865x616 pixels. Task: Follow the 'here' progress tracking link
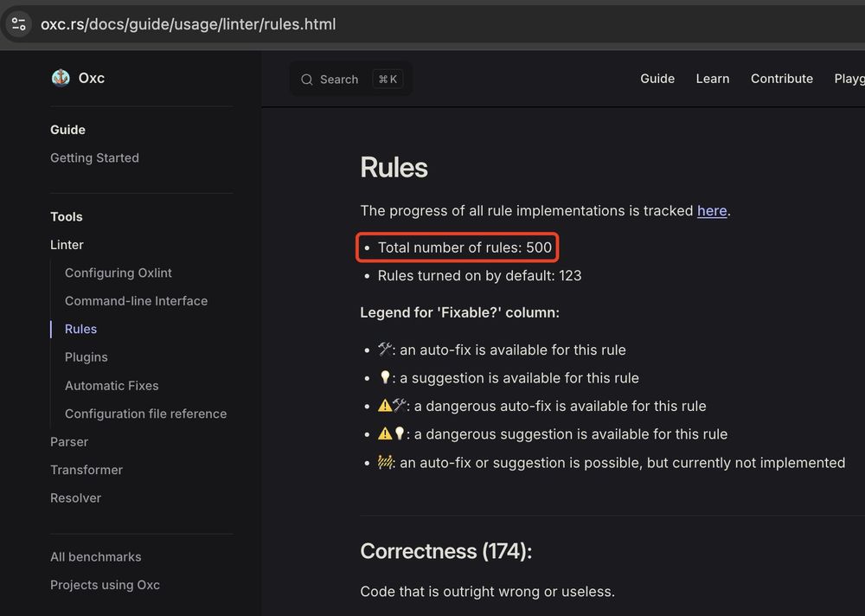coord(712,211)
